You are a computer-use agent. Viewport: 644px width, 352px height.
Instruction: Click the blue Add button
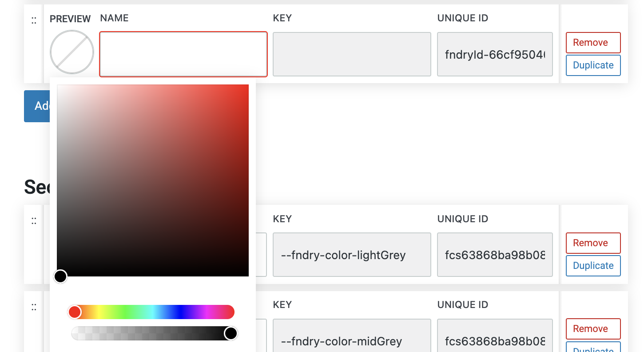pyautogui.click(x=37, y=106)
